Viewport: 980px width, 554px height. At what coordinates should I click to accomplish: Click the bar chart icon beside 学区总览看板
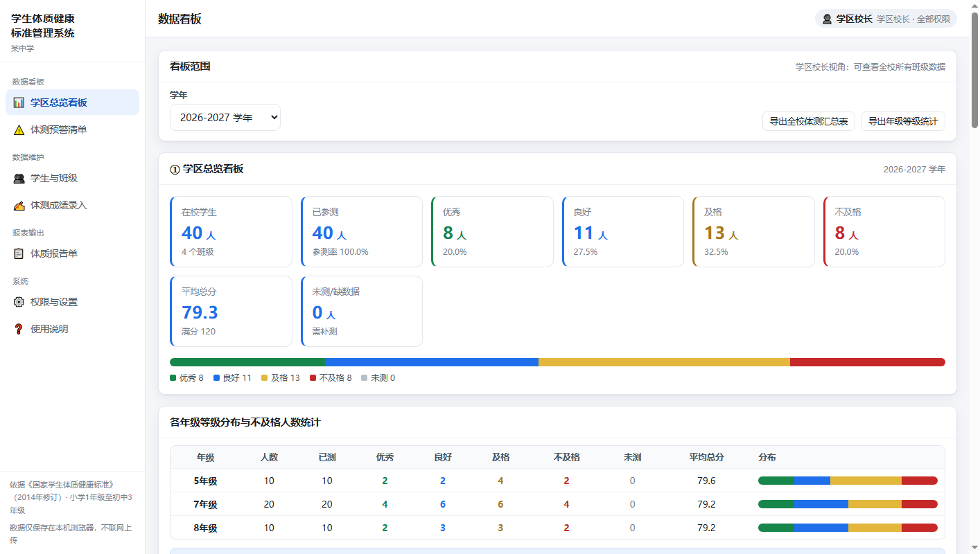point(19,102)
